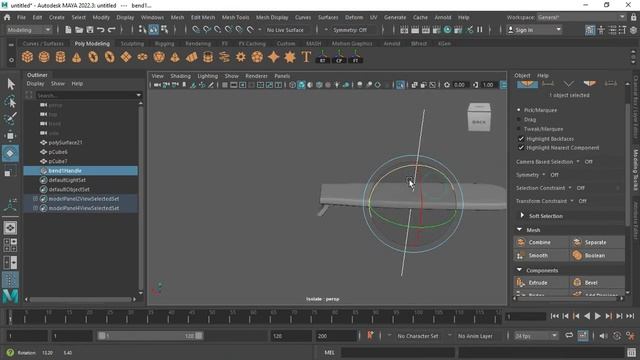Image resolution: width=640 pixels, height=360 pixels.
Task: Activate the Lasso select tool
Action: click(11, 101)
